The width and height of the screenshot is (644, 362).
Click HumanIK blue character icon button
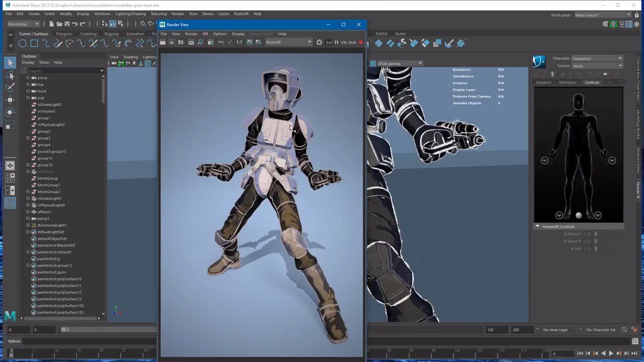pos(539,61)
